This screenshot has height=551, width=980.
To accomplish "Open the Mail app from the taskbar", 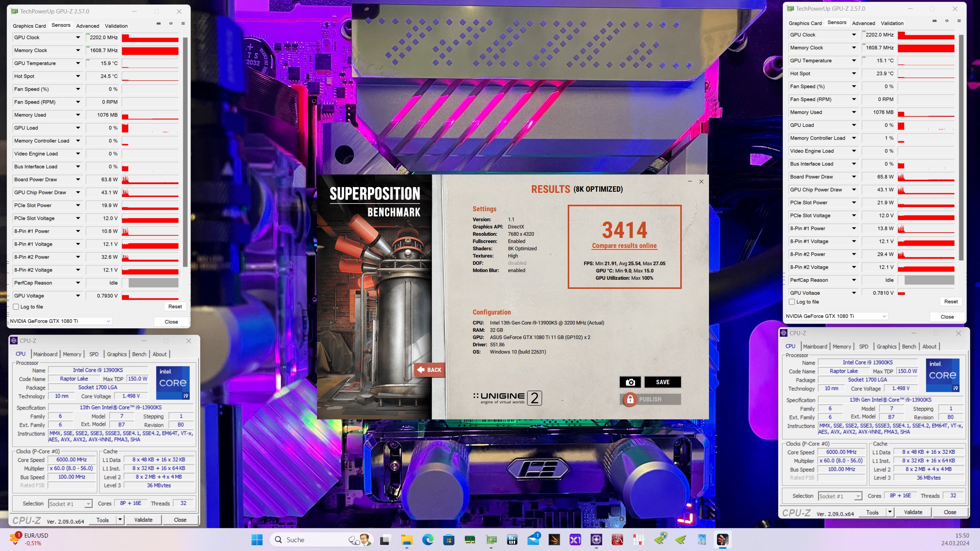I will click(x=533, y=540).
